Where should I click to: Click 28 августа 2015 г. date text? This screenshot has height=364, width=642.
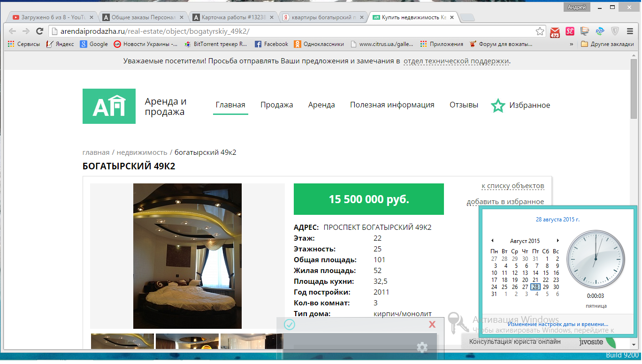[x=558, y=220]
